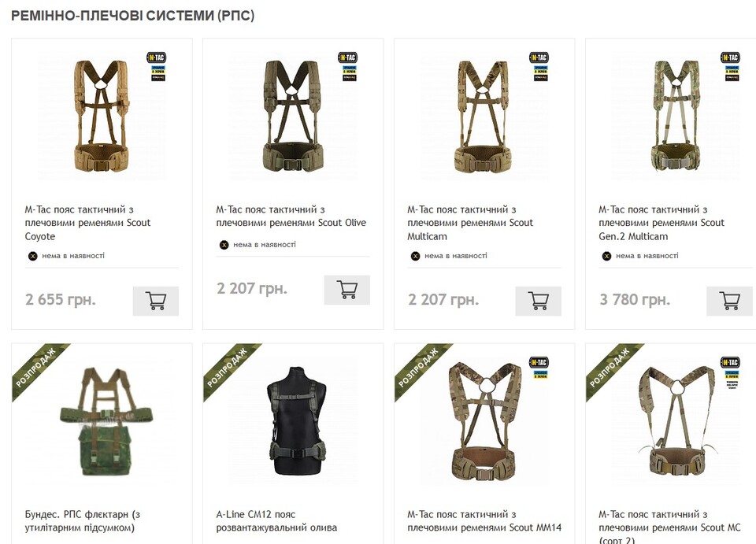View Scout Multicam harness product image
756x544 pixels.
(484, 117)
